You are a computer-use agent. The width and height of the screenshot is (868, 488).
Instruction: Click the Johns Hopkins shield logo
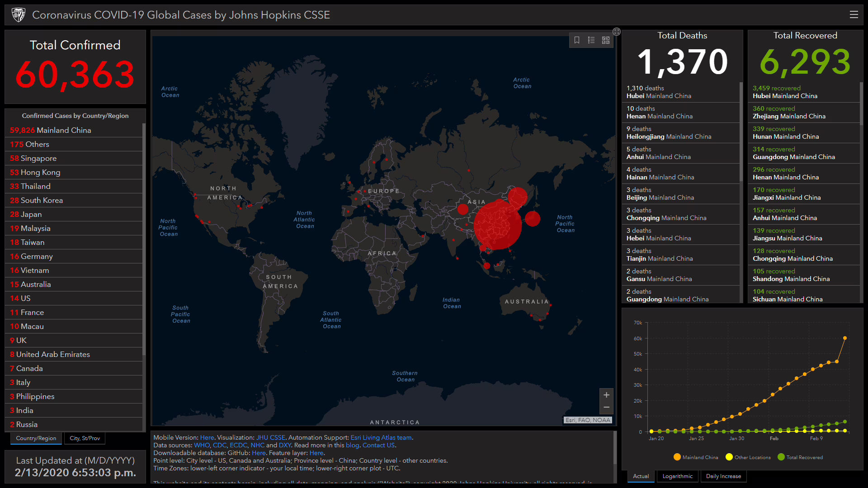(x=19, y=15)
